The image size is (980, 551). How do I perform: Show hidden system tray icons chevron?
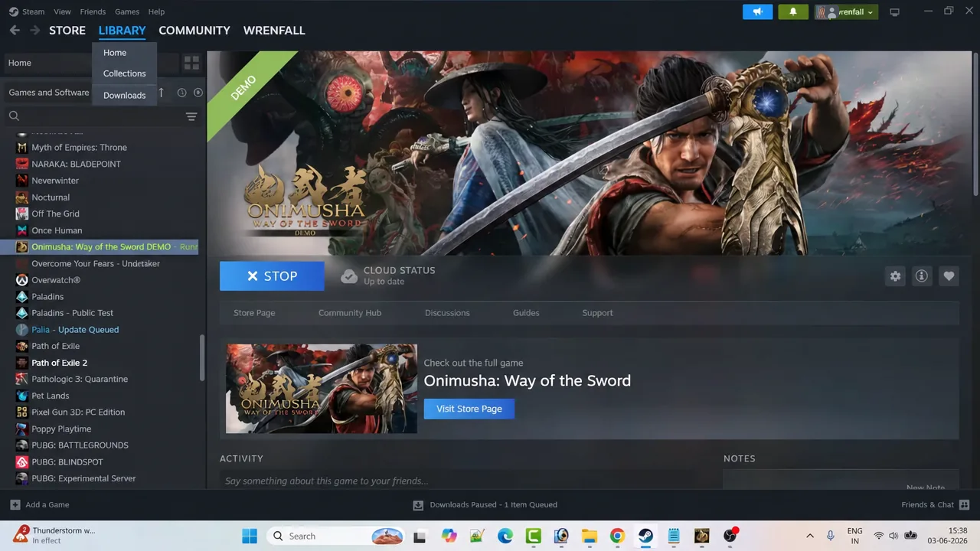(810, 536)
